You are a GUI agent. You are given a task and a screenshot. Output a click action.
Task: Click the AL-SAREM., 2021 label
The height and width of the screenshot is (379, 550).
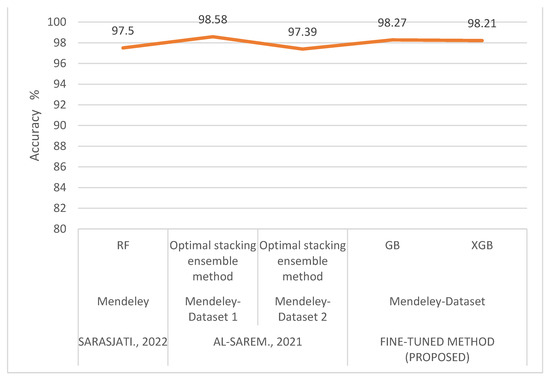[x=257, y=341]
